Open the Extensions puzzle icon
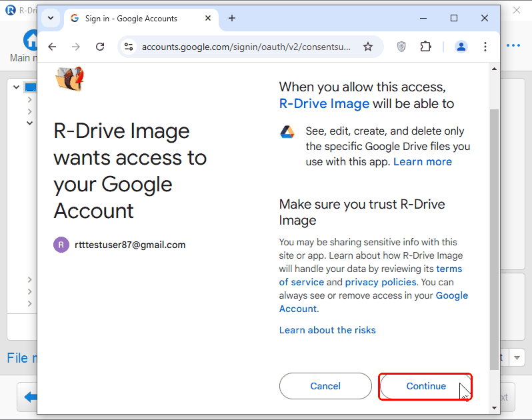Image resolution: width=532 pixels, height=420 pixels. 425,47
